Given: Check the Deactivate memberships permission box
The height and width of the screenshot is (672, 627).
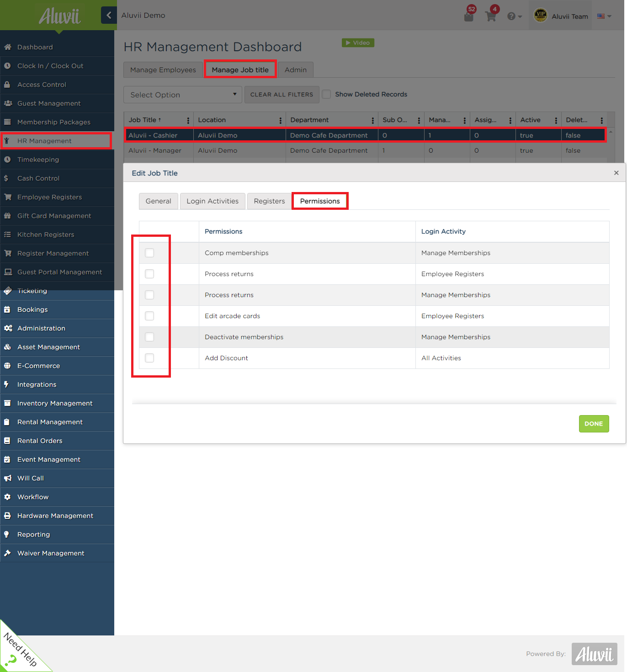Looking at the screenshot, I should point(149,337).
